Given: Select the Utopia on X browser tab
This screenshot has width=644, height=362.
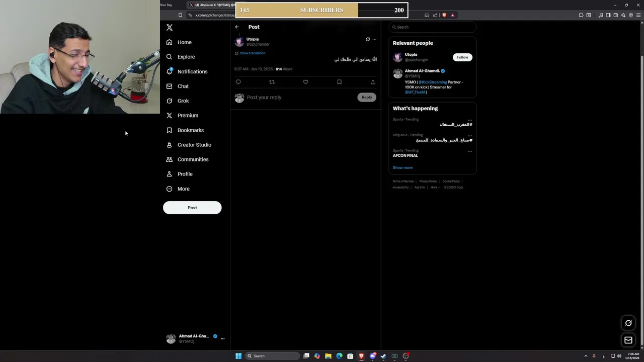Looking at the screenshot, I should pyautogui.click(x=210, y=5).
